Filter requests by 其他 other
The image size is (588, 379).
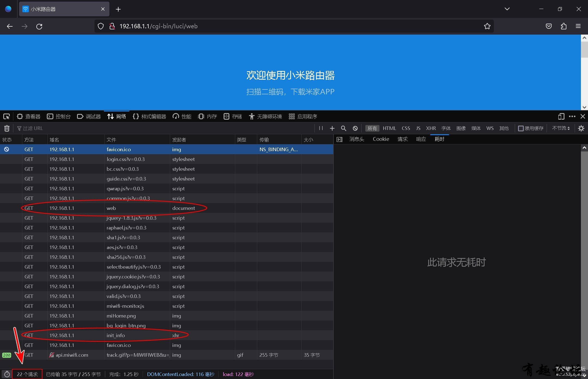(x=504, y=128)
